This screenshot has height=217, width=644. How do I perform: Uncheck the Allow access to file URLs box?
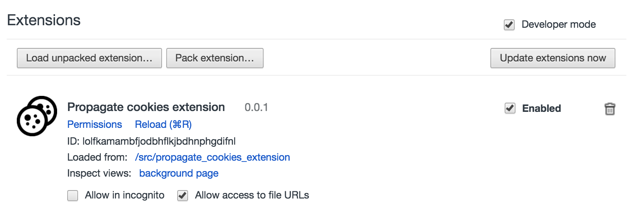[x=183, y=196]
